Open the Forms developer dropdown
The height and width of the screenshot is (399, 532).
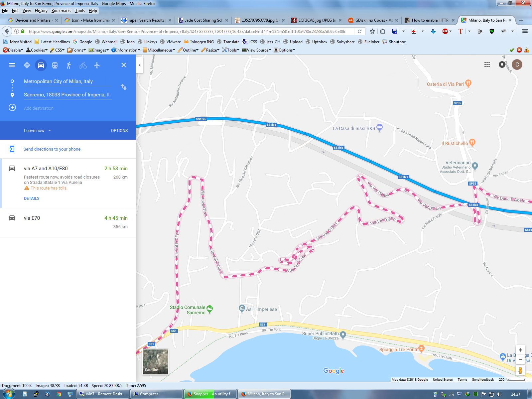pos(76,50)
